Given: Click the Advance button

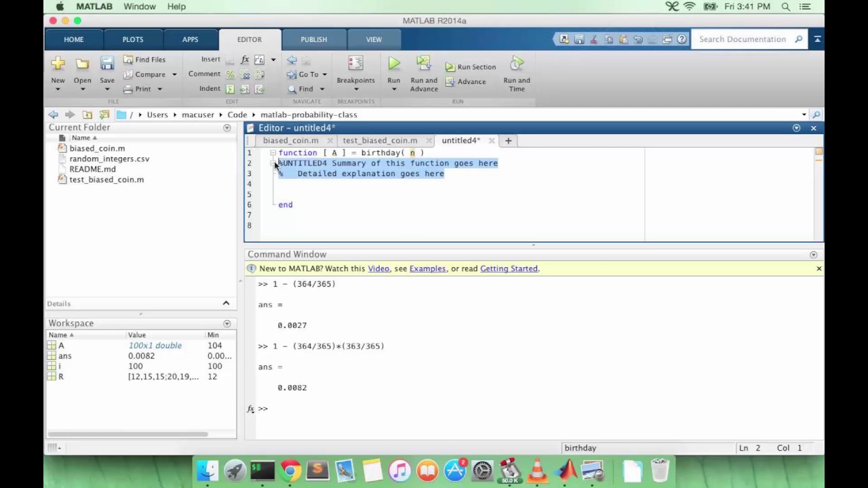Looking at the screenshot, I should click(x=465, y=82).
